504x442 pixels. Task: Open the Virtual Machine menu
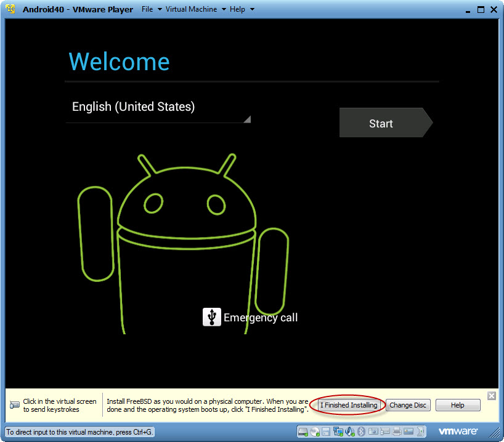click(x=191, y=9)
